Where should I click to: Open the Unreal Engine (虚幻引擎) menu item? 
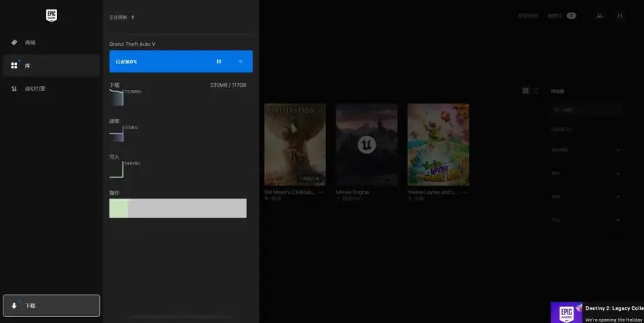click(52, 89)
